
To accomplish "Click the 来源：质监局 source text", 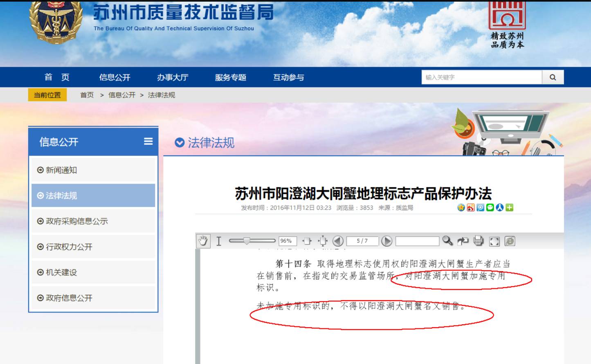I will click(395, 208).
